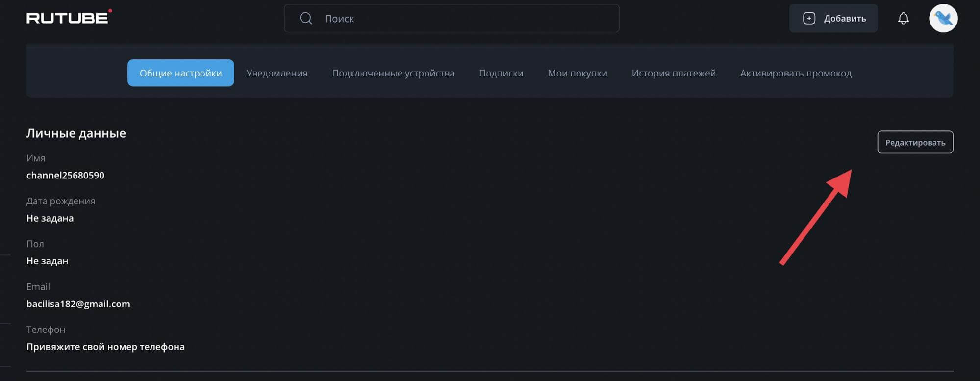The width and height of the screenshot is (980, 381).
Task: Select the Общие настройки tab
Action: 180,73
